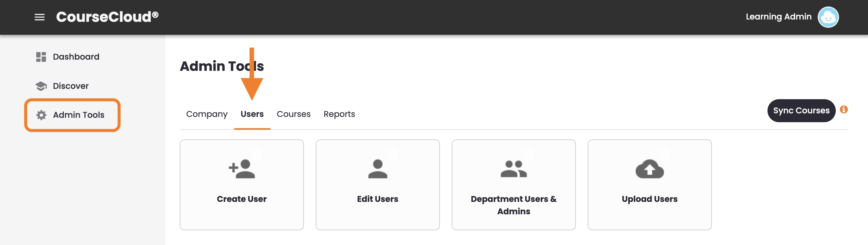Click the Admin Tools gear icon

pyautogui.click(x=41, y=115)
